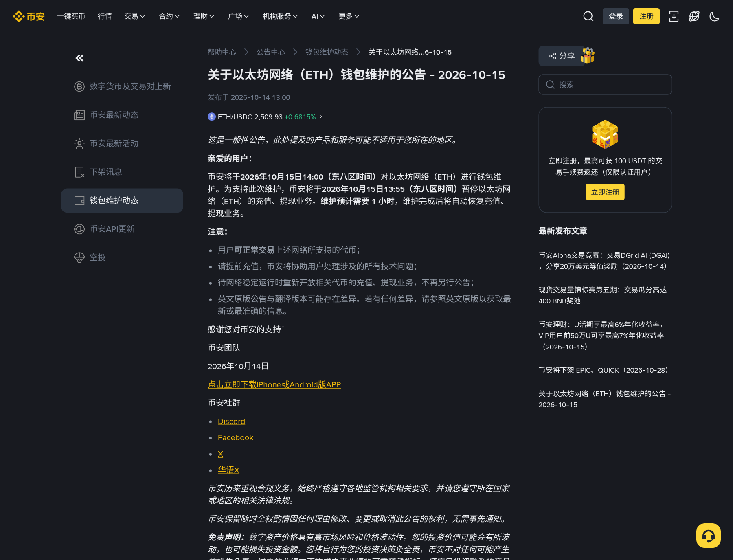Click the 发布于 2026-10-14 13:00 text
The height and width of the screenshot is (560, 733).
click(249, 97)
